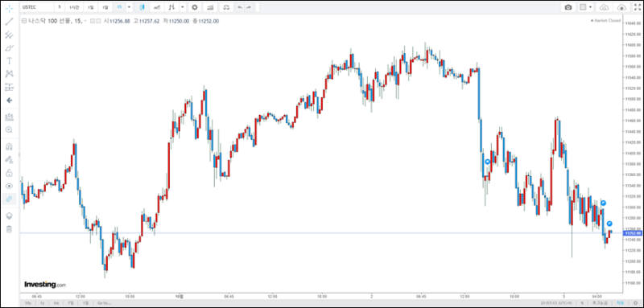Select the text annotation tool
Viewport: 644px width, 308px height.
pos(9,60)
